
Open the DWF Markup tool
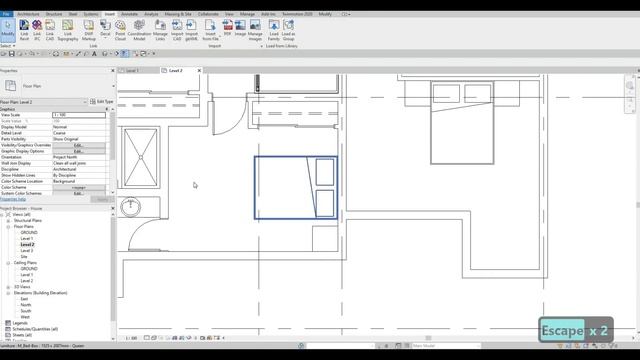[x=89, y=30]
